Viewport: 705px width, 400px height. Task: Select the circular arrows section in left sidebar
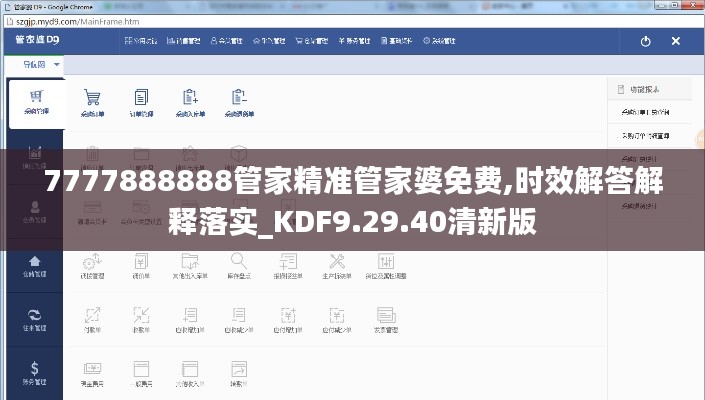(35, 318)
